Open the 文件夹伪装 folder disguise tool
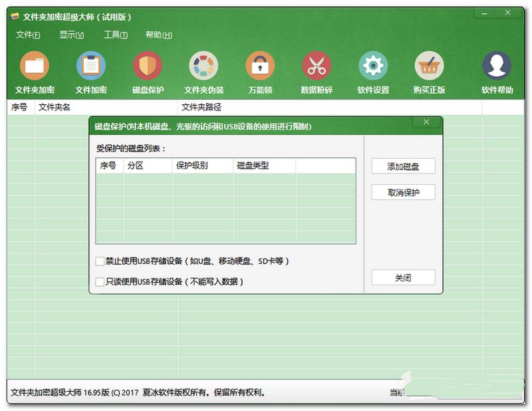This screenshot has height=411, width=532. click(x=203, y=72)
